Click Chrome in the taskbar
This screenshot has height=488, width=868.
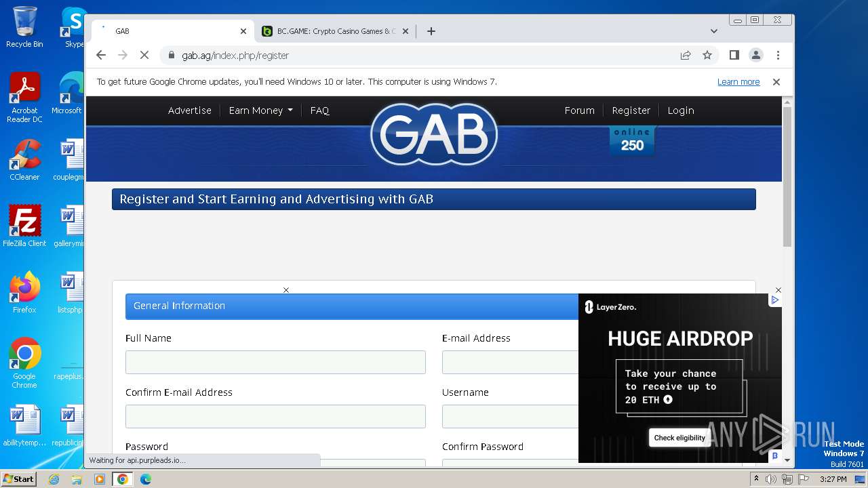(123, 479)
